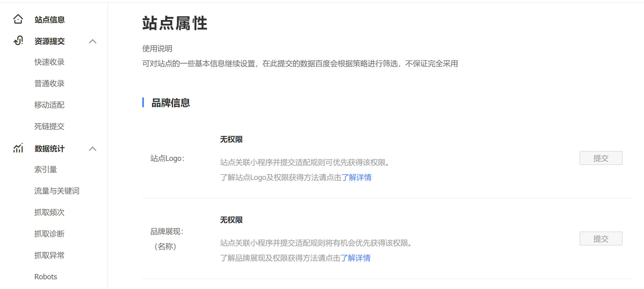Click the 品牌信息 section heading
Viewport: 644px width, 289px height.
click(x=171, y=103)
